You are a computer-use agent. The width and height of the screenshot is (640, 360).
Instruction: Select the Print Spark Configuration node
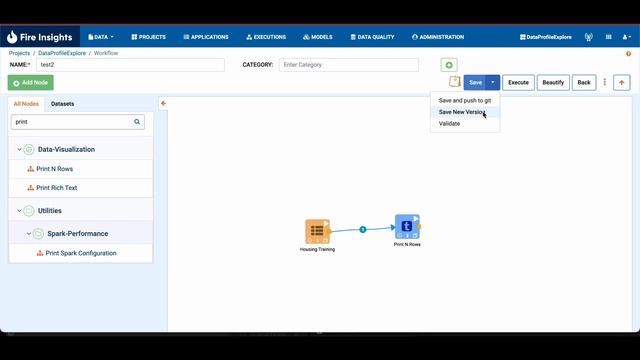81,253
